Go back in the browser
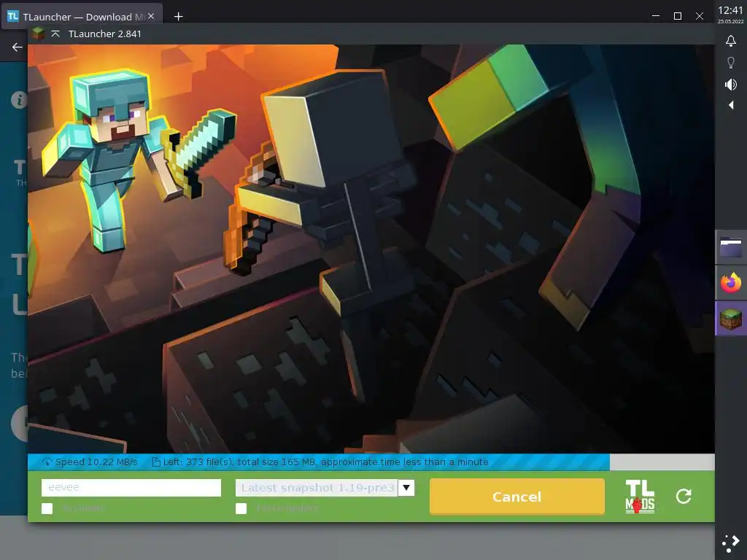This screenshot has height=560, width=747. coord(18,47)
